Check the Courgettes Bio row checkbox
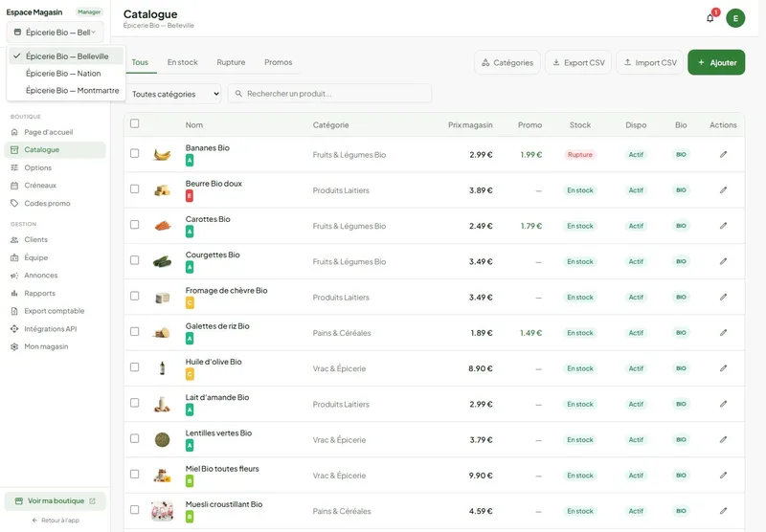Viewport: 766px width, 532px height. [x=135, y=260]
